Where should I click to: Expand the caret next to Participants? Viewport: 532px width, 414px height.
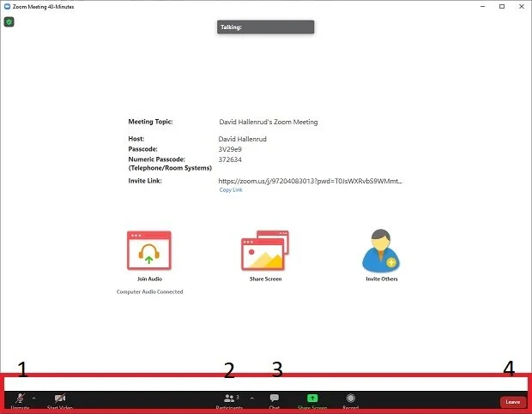(x=251, y=398)
